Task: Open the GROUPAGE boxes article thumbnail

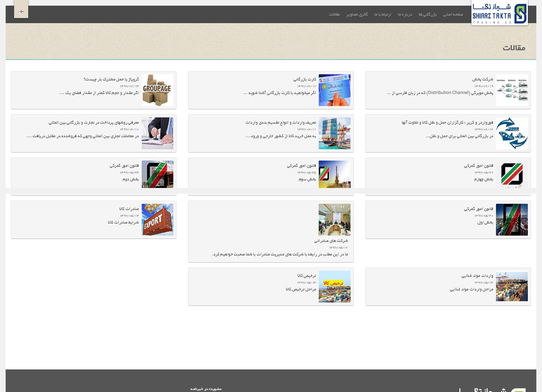Action: (x=157, y=90)
